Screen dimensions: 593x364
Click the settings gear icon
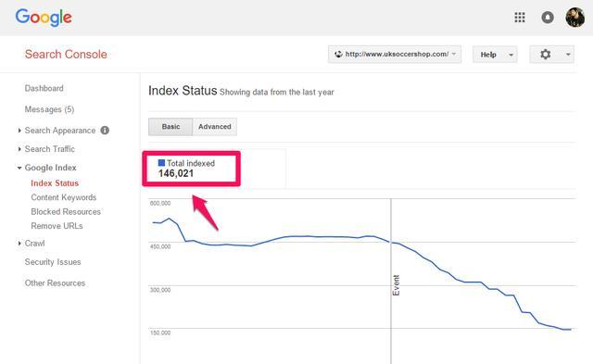(x=546, y=54)
